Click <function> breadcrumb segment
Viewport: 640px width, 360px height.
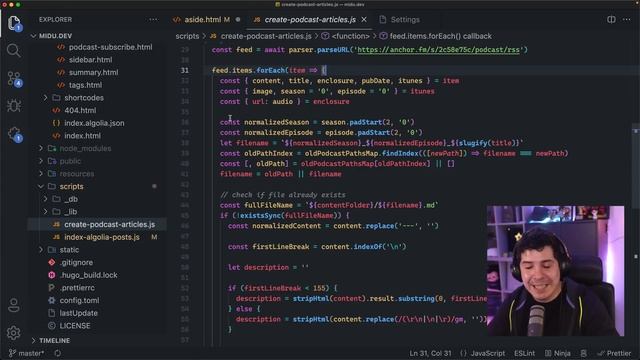(x=350, y=36)
